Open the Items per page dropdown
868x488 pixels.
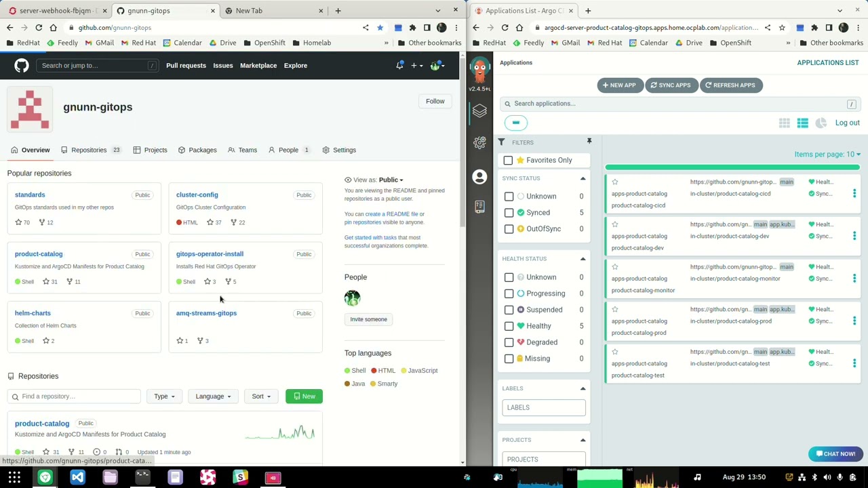(827, 154)
